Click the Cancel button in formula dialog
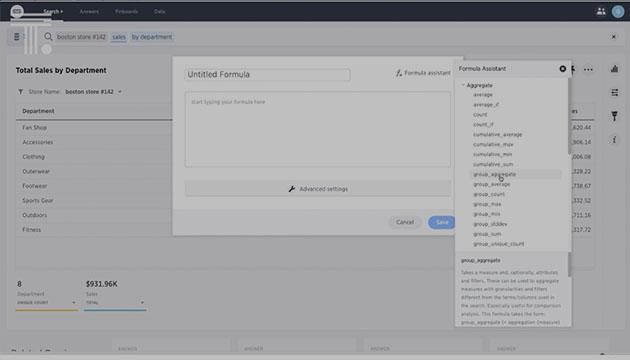The width and height of the screenshot is (630, 360). pos(405,222)
